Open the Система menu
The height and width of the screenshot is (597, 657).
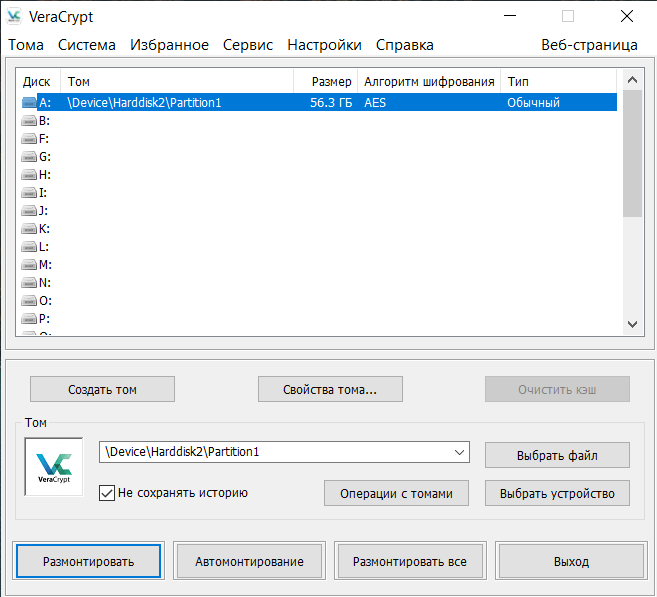click(87, 45)
